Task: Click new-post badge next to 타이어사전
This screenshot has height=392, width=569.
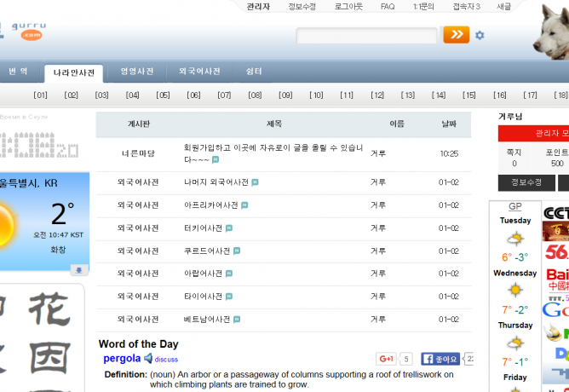Action: click(229, 297)
